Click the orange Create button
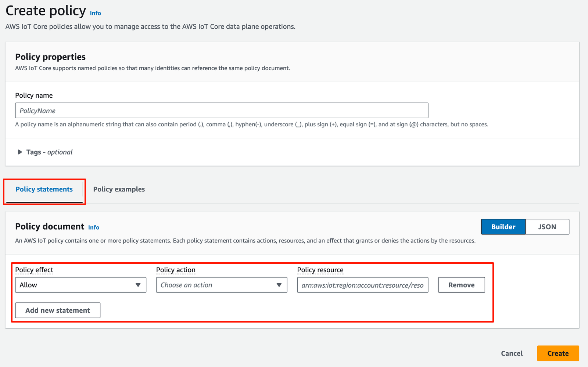Image resolution: width=588 pixels, height=367 pixels. coord(558,353)
